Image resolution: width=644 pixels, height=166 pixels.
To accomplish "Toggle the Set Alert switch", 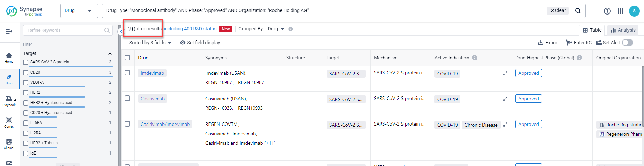I will [627, 43].
